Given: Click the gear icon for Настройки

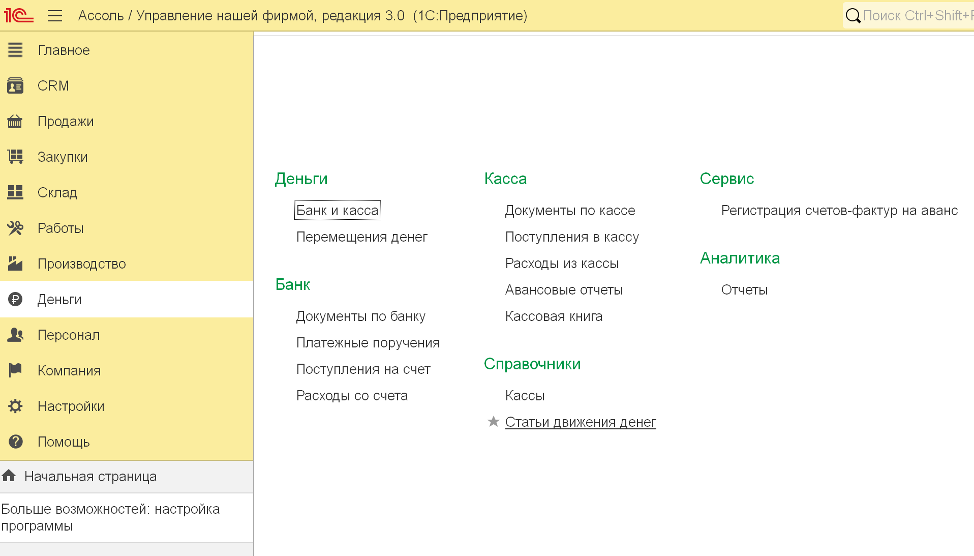Looking at the screenshot, I should [15, 406].
